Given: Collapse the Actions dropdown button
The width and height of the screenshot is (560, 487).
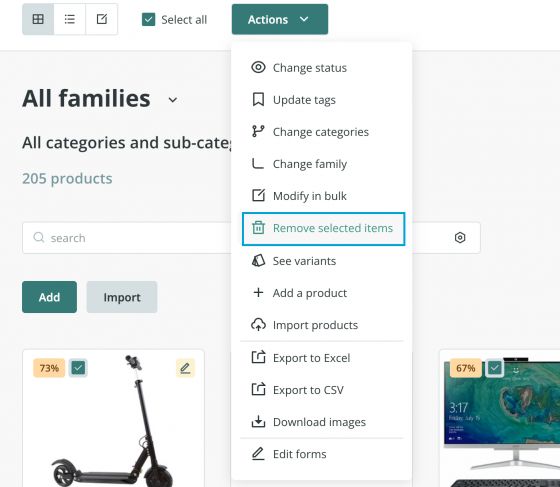Looking at the screenshot, I should coord(280,19).
